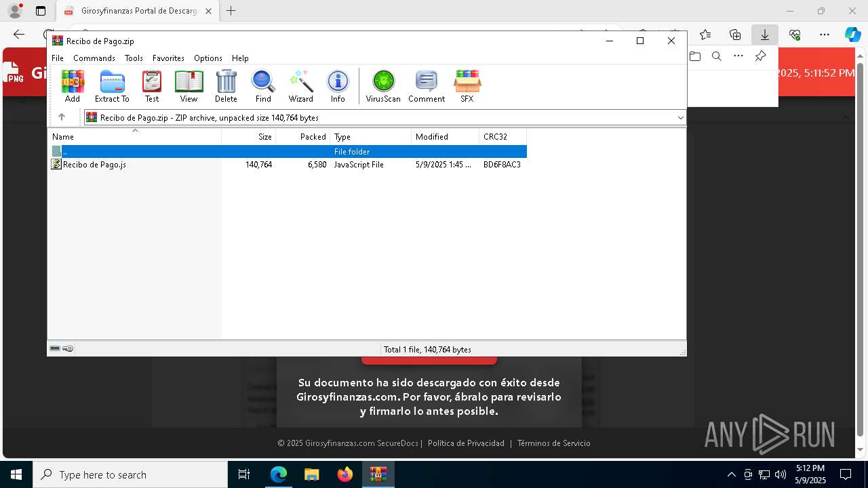This screenshot has height=488, width=868.
Task: Open Edge tab actions menu icon
Action: point(41,11)
